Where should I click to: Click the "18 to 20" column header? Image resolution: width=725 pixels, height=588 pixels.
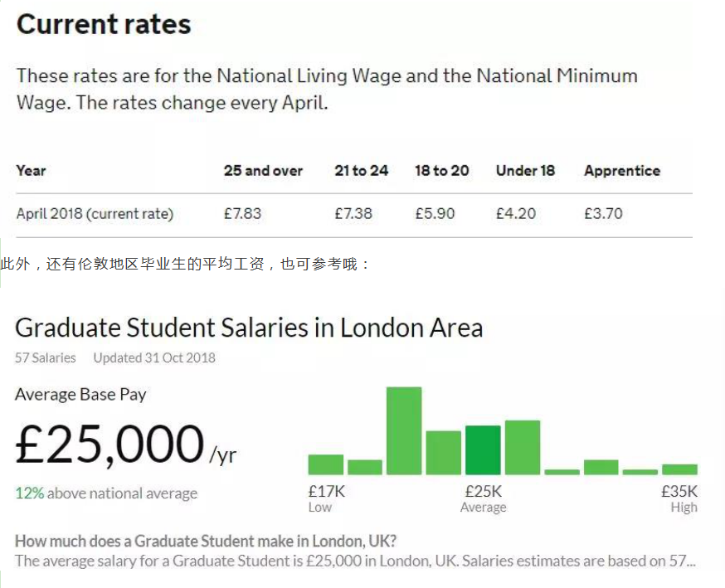click(x=441, y=171)
